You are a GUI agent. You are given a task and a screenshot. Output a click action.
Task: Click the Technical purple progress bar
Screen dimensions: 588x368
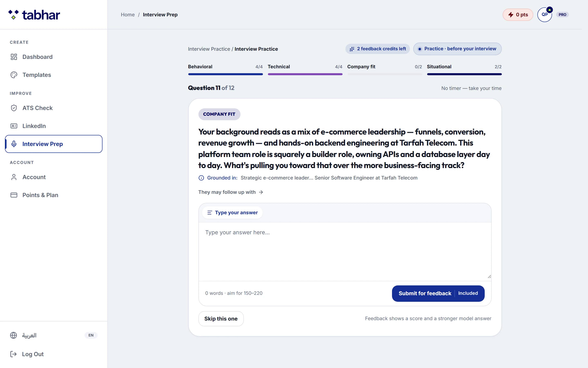click(305, 74)
